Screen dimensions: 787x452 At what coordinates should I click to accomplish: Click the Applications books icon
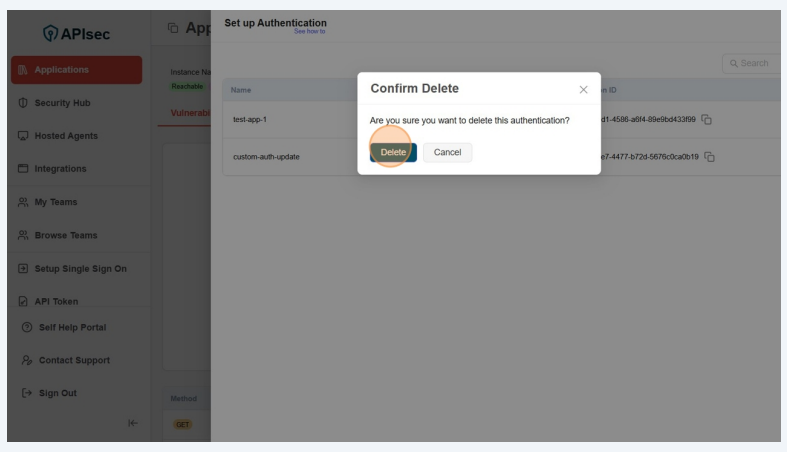coord(23,70)
